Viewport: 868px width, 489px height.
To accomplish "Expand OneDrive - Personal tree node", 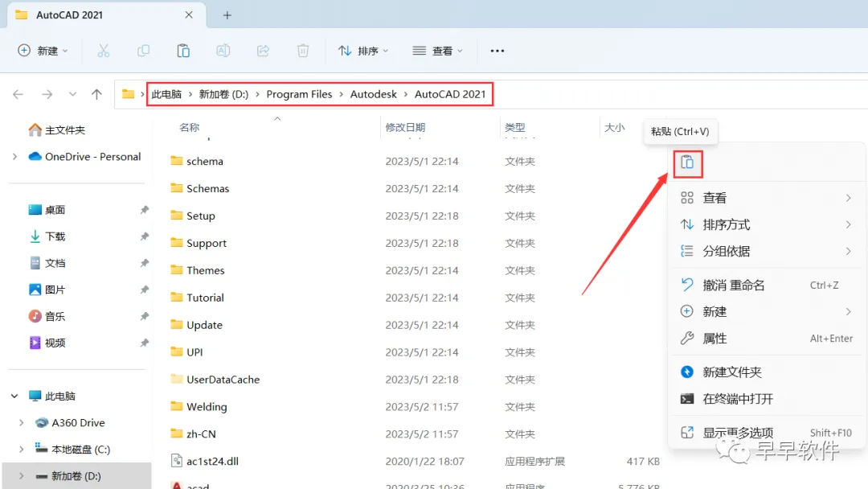I will coord(15,157).
